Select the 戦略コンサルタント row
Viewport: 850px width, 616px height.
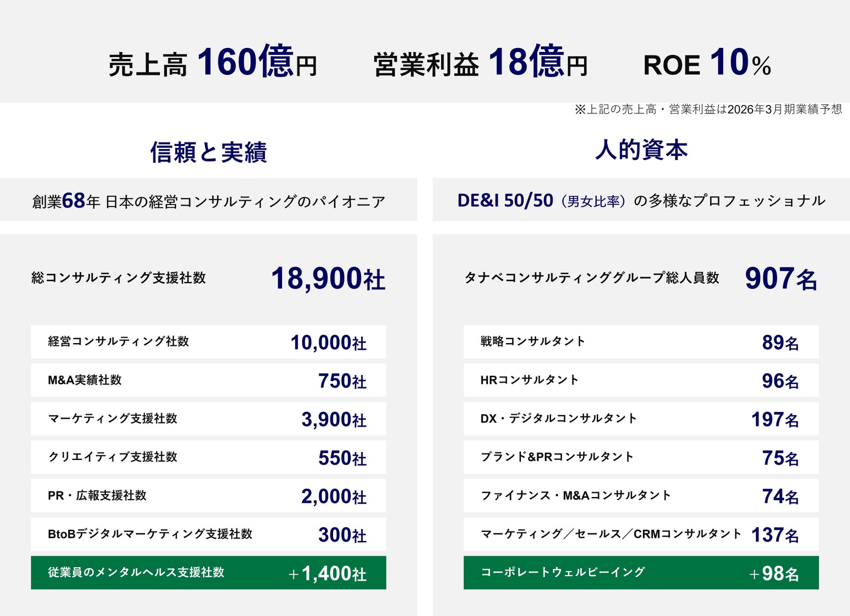pyautogui.click(x=641, y=342)
